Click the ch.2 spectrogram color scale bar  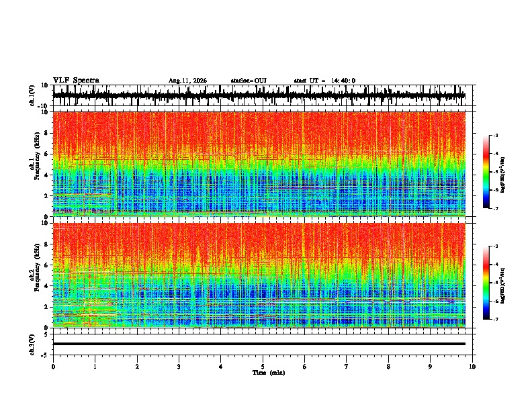pyautogui.click(x=486, y=283)
